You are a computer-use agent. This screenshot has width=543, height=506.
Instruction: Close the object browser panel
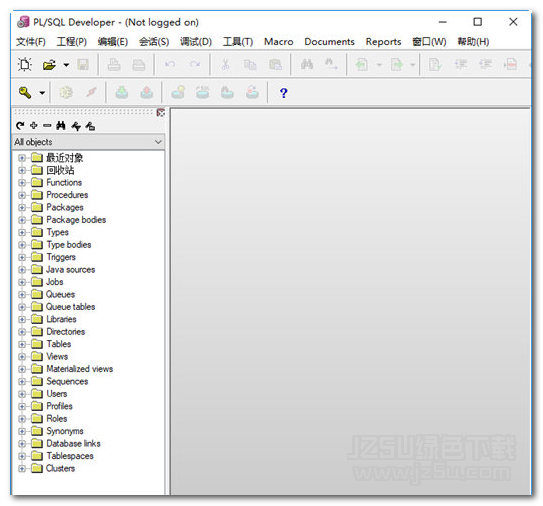coord(160,113)
